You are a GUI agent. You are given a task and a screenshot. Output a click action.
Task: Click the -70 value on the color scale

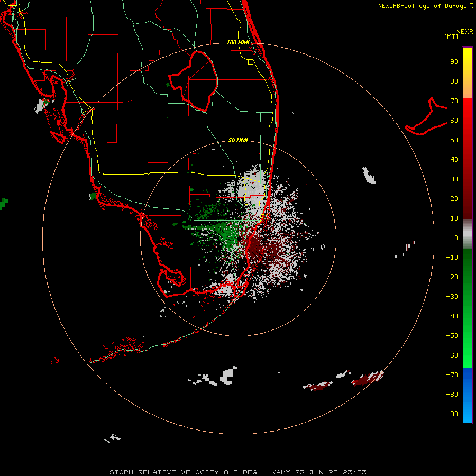(452, 375)
